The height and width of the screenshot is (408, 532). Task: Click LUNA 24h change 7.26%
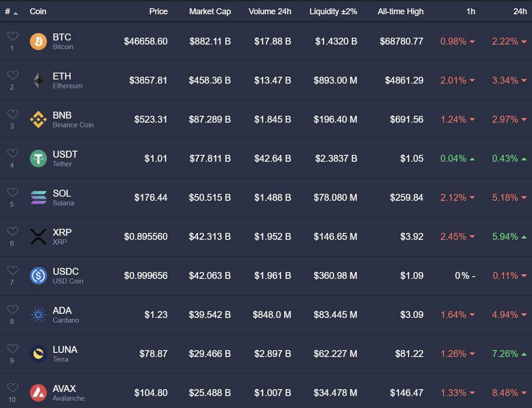[509, 353]
